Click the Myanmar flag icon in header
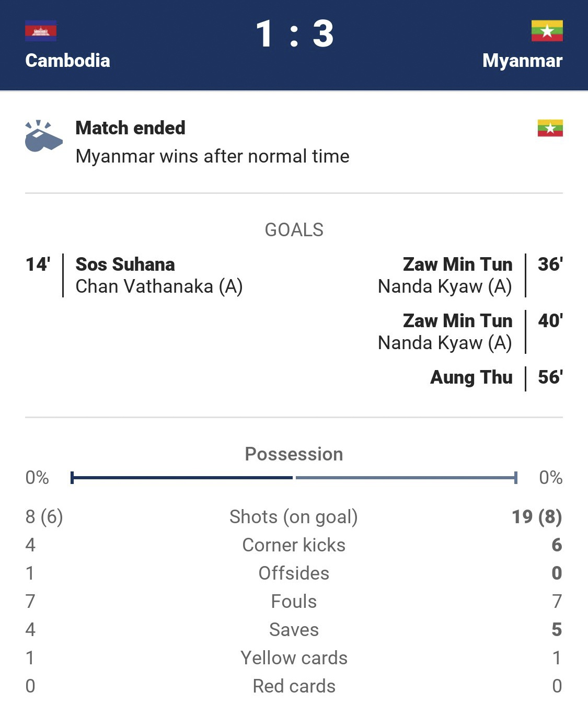The height and width of the screenshot is (715, 588). (x=547, y=31)
